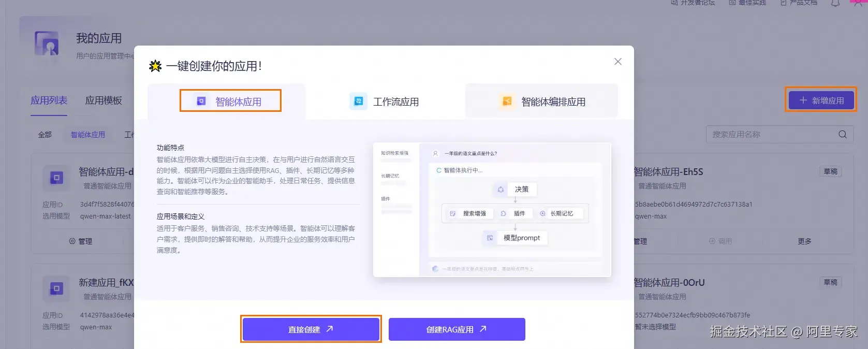Click the 调用 icon on 智能体应用-Eh5S card
The width and height of the screenshot is (868, 349).
tap(712, 241)
